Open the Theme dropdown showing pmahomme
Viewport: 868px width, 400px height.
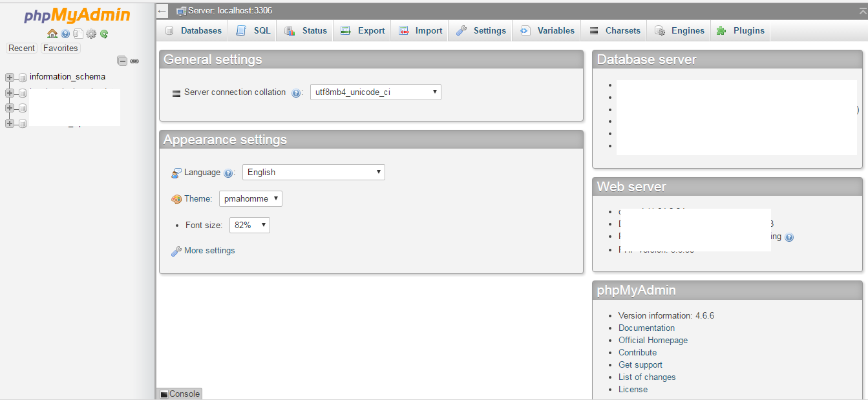251,198
